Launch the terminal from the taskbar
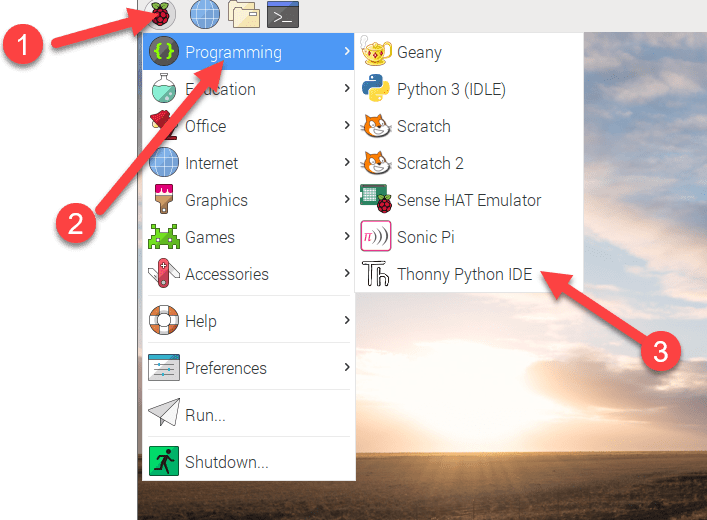The image size is (707, 520). (283, 14)
